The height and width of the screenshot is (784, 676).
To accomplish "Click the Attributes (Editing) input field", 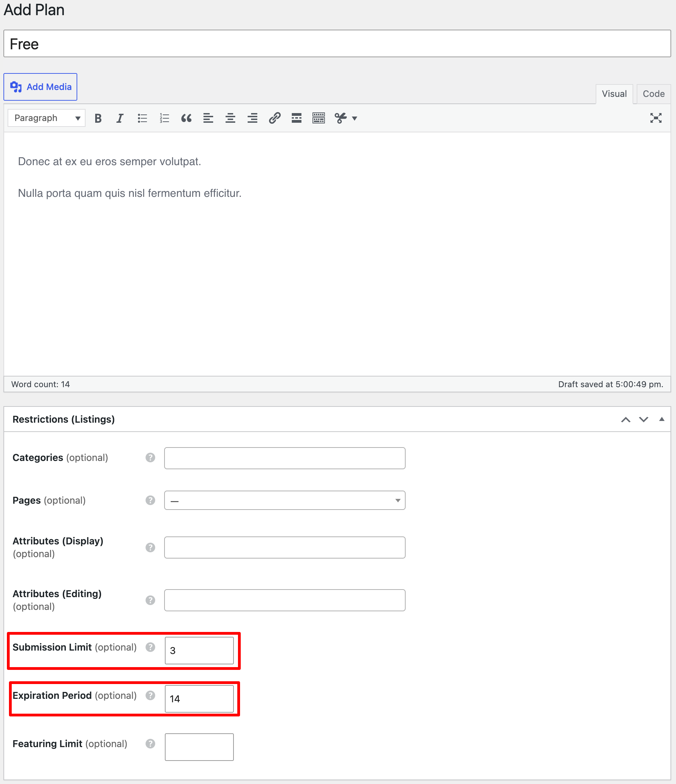I will [x=285, y=600].
